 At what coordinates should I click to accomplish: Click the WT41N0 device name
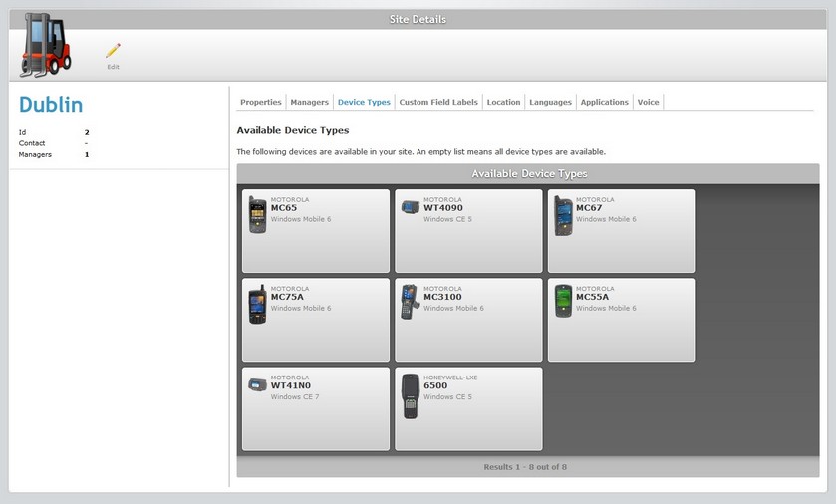[291, 385]
